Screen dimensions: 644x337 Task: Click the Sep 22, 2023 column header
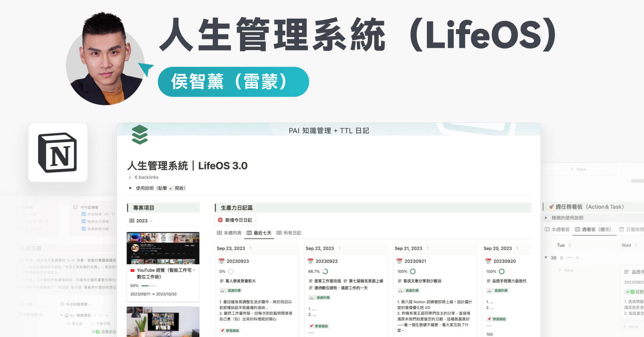pyautogui.click(x=320, y=248)
